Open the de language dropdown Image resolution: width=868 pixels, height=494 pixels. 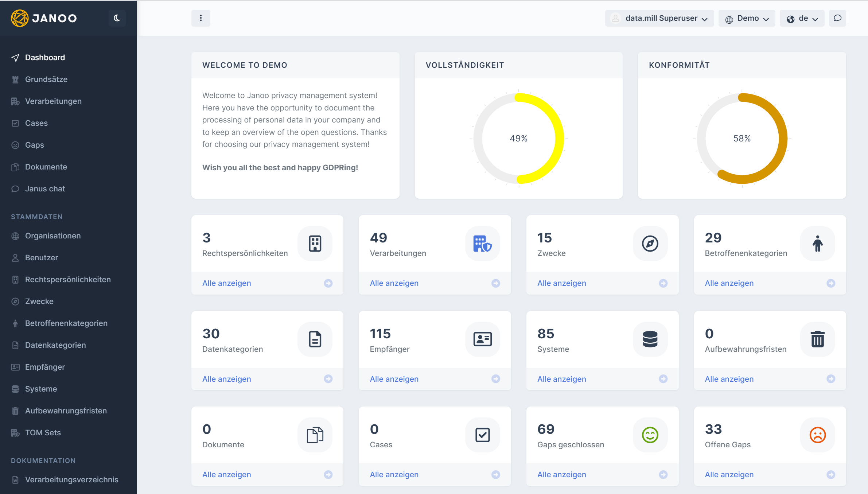(x=802, y=18)
